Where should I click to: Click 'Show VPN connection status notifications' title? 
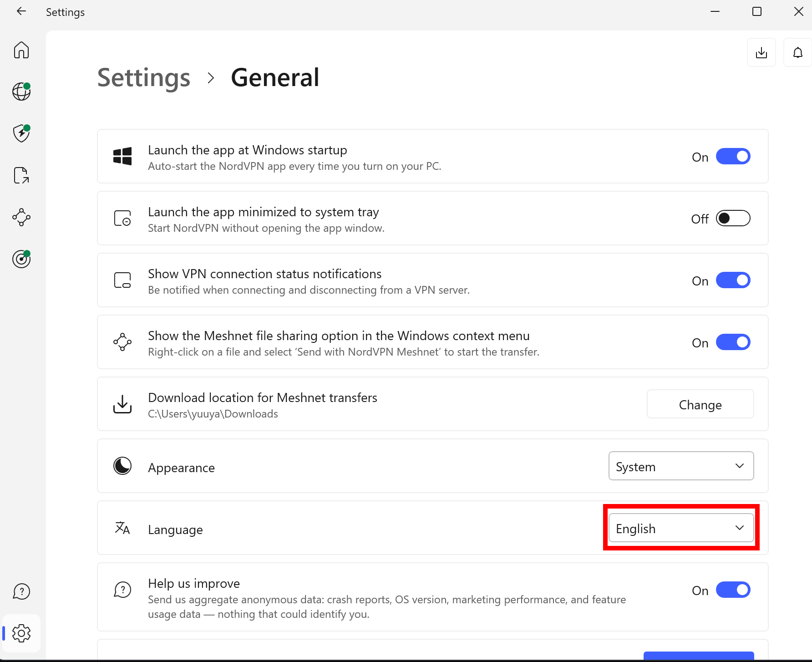pos(265,274)
